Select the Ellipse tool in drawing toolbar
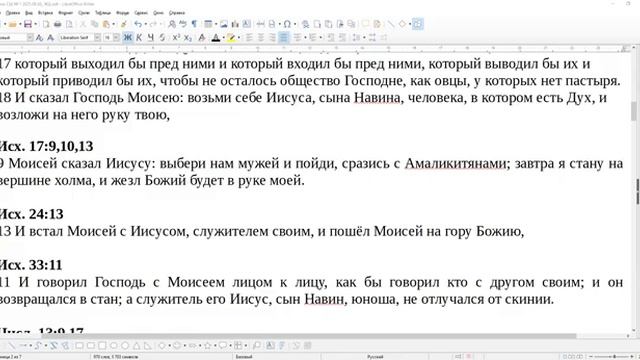The width and height of the screenshot is (640, 360). (113, 346)
